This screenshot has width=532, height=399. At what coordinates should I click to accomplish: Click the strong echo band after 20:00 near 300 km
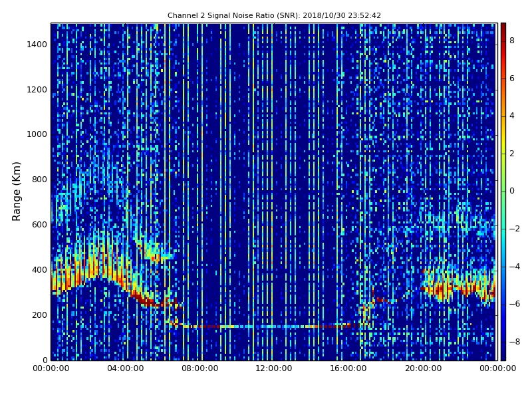pyautogui.click(x=458, y=287)
